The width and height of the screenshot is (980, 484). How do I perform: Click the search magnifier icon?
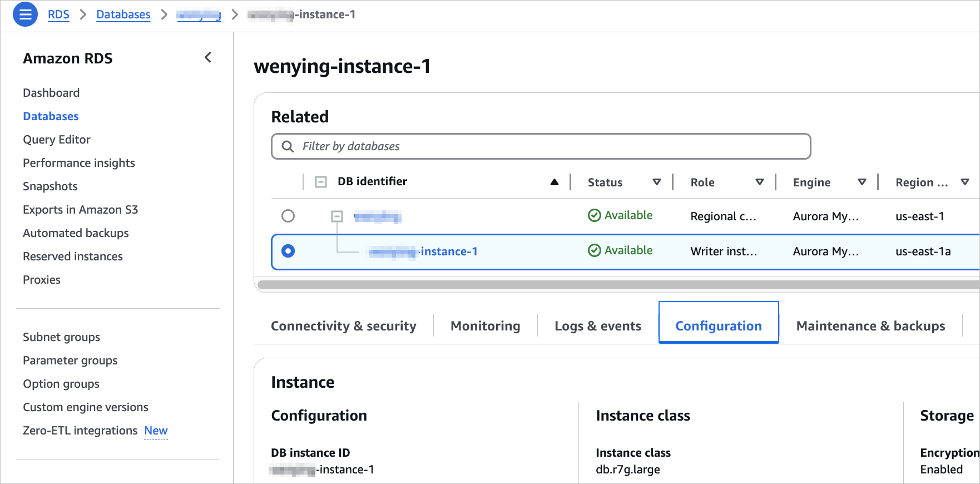click(288, 146)
